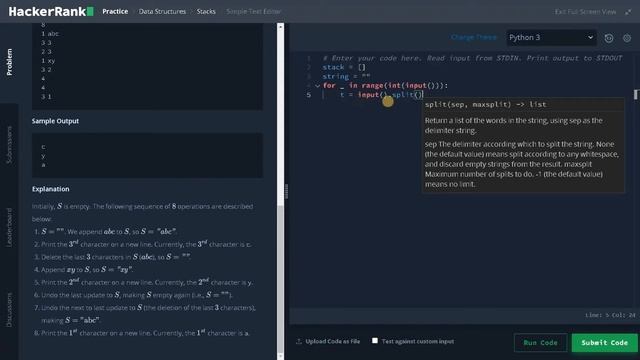Click the Sample Output heading
Image resolution: width=640 pixels, height=360 pixels.
[56, 121]
